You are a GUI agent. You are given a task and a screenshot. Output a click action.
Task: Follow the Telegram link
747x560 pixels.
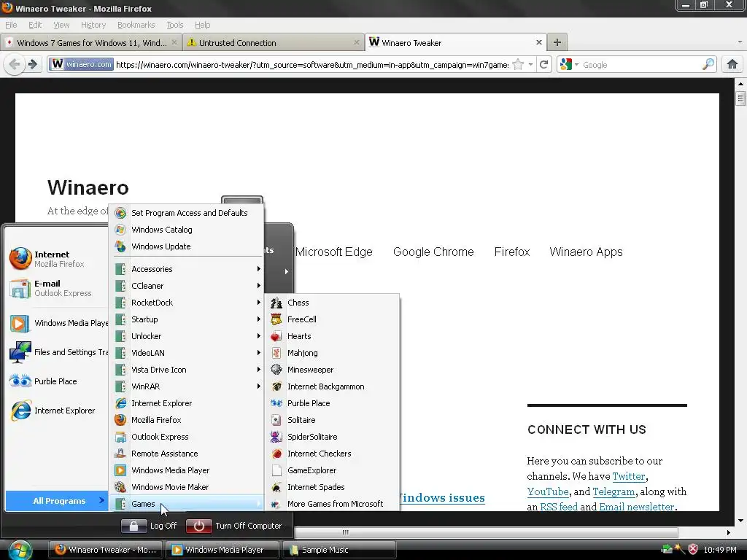coord(614,491)
